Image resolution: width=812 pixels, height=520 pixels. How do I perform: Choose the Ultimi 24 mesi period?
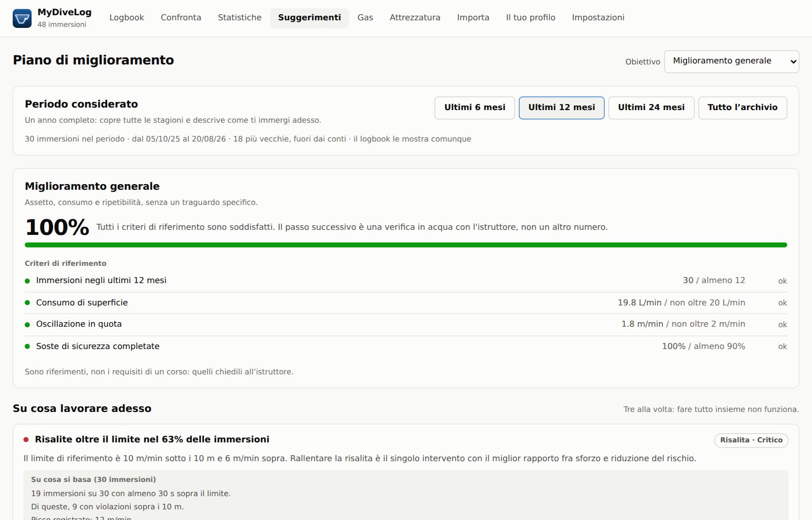point(651,108)
